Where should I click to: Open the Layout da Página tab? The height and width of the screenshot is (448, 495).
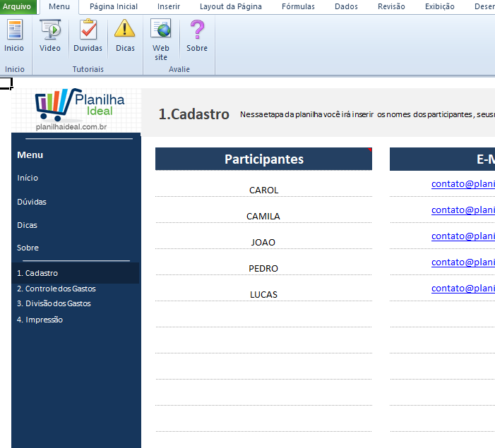[231, 6]
